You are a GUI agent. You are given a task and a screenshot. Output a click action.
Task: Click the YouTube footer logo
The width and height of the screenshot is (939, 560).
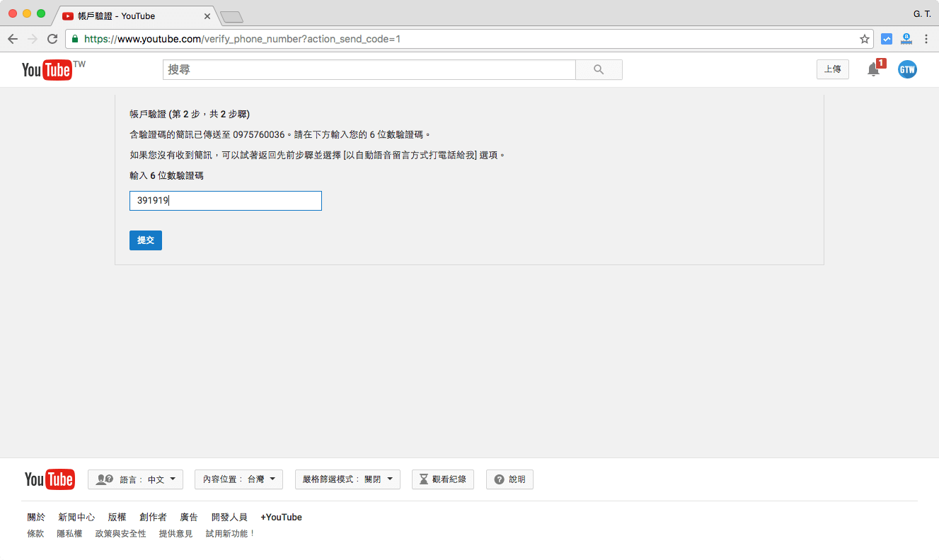pos(49,479)
